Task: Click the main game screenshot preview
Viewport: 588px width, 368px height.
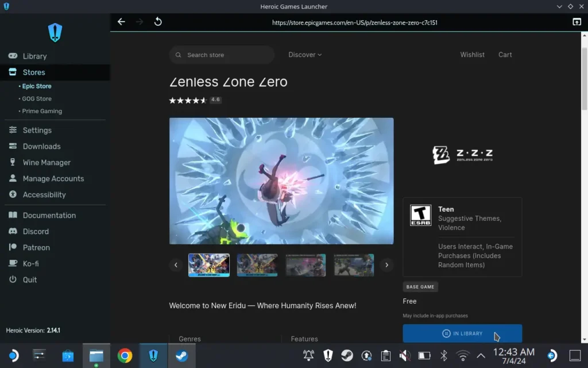Action: [281, 181]
